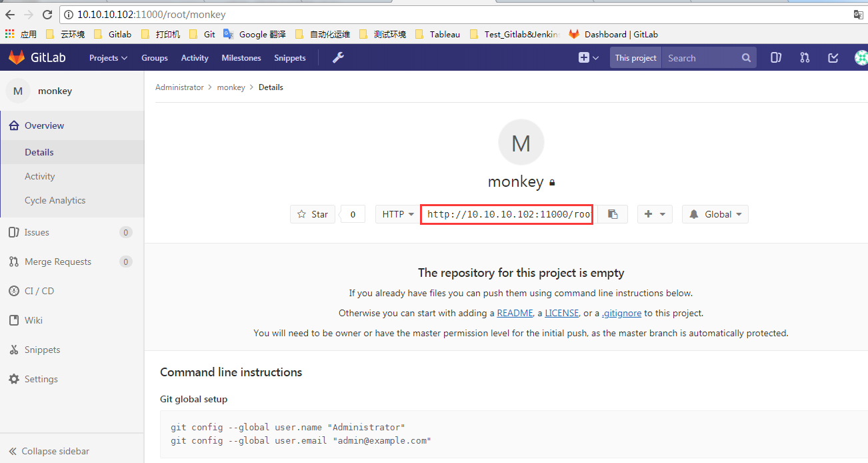
Task: Click the Star button
Action: point(312,214)
